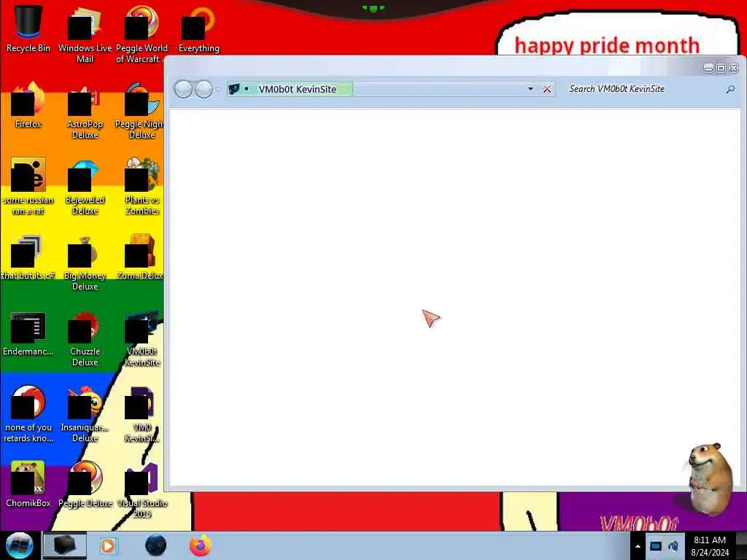Open the clock showing 8:11 AM
This screenshot has width=747, height=560.
709,546
